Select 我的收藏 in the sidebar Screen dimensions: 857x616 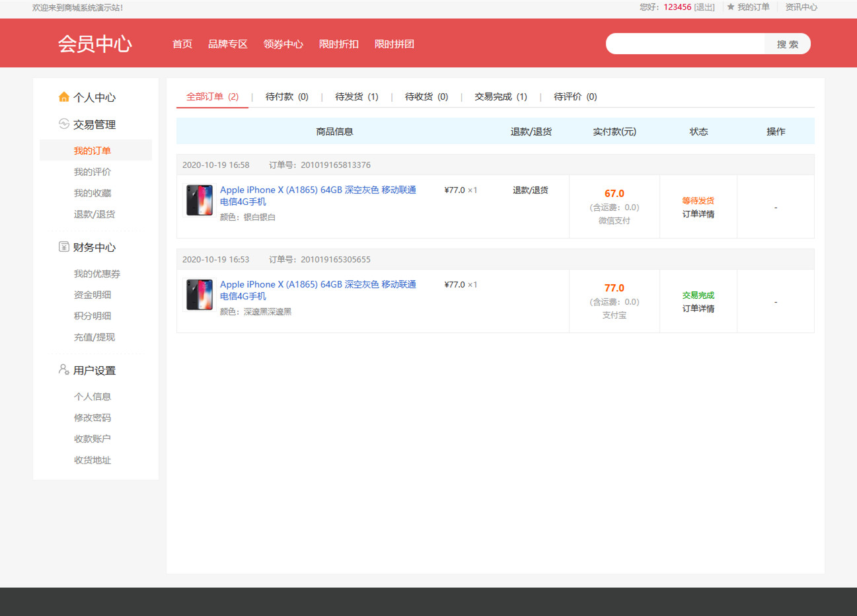click(93, 193)
